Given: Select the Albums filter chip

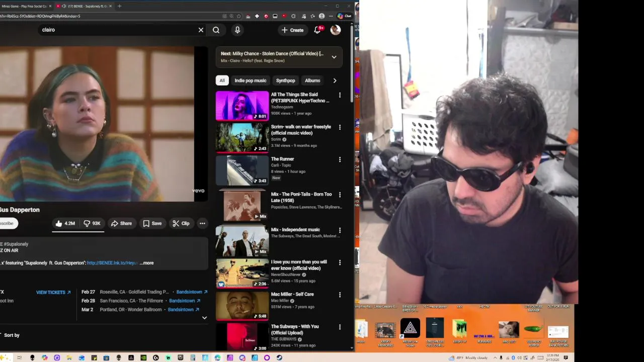Looking at the screenshot, I should click(312, 80).
